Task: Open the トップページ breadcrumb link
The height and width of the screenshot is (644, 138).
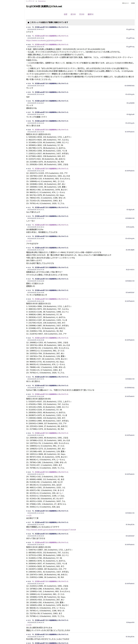Action: (x=30, y=1)
